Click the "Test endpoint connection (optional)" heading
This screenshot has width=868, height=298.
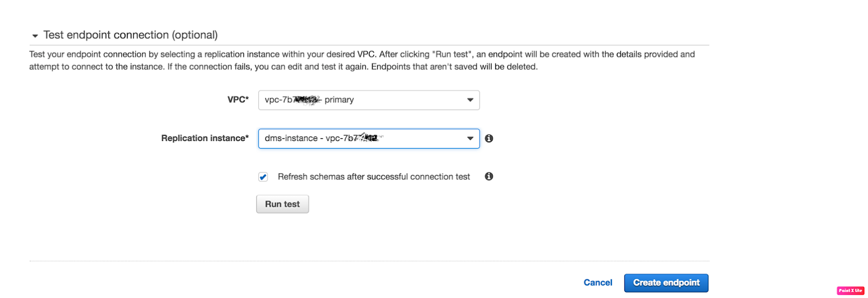pos(130,35)
